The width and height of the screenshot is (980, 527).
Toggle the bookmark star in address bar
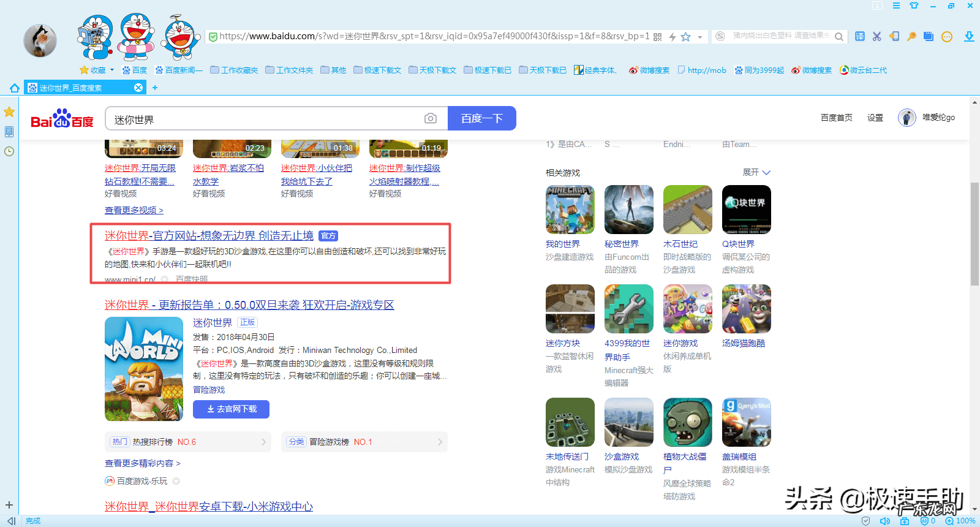pyautogui.click(x=686, y=37)
